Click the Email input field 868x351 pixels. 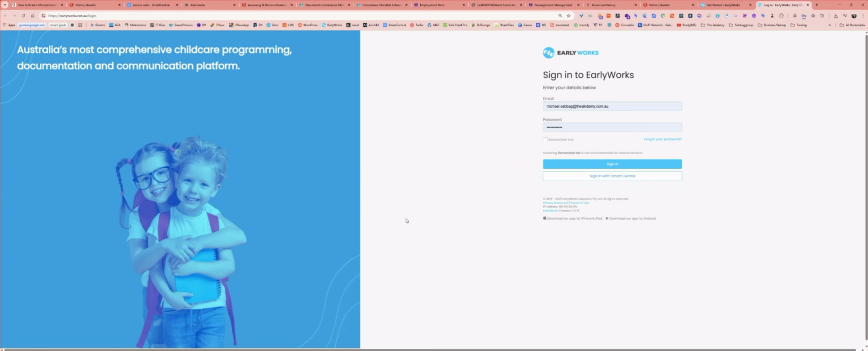pyautogui.click(x=612, y=106)
